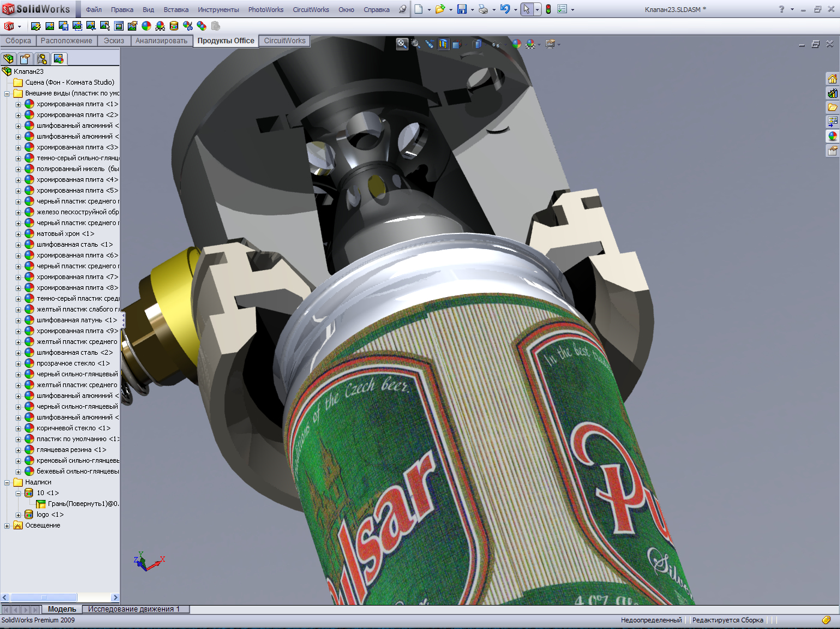Open dropdown next to Save icon
840x629 pixels.
[x=472, y=10]
